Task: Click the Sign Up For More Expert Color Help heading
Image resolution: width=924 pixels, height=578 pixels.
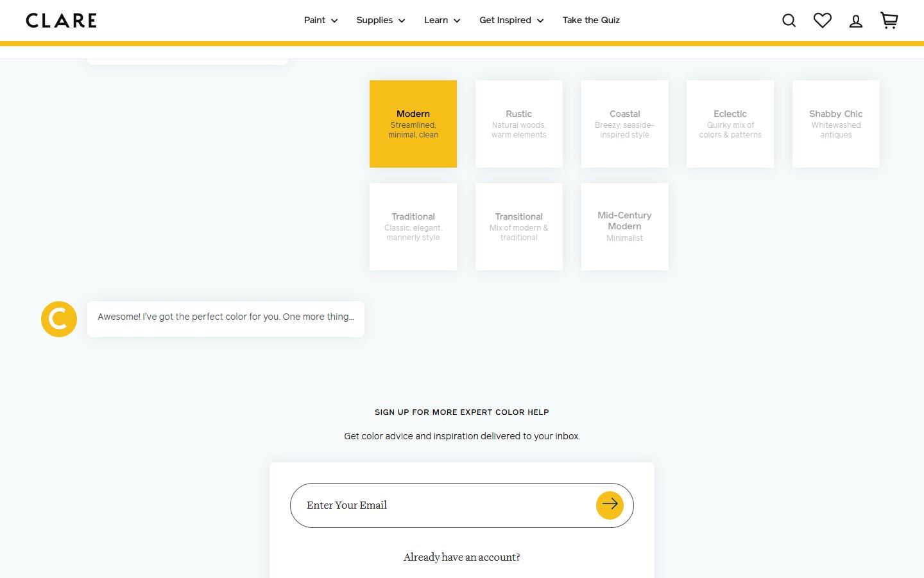Action: click(x=462, y=412)
